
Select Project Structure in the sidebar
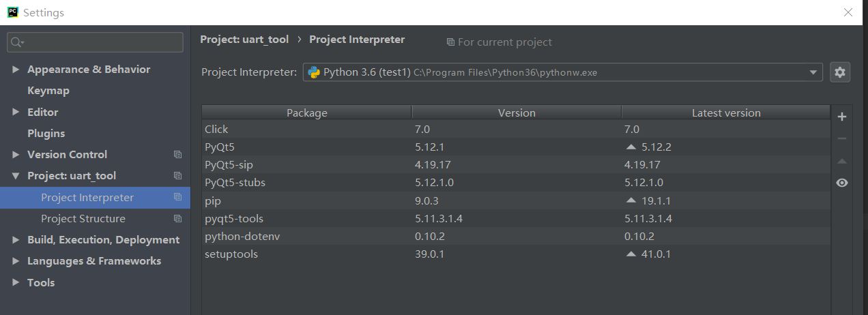pos(83,219)
